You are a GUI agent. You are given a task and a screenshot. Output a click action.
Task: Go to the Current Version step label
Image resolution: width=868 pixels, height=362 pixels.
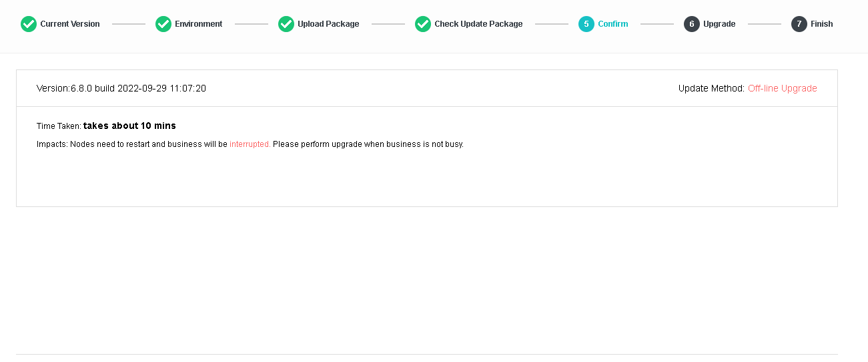tap(70, 24)
